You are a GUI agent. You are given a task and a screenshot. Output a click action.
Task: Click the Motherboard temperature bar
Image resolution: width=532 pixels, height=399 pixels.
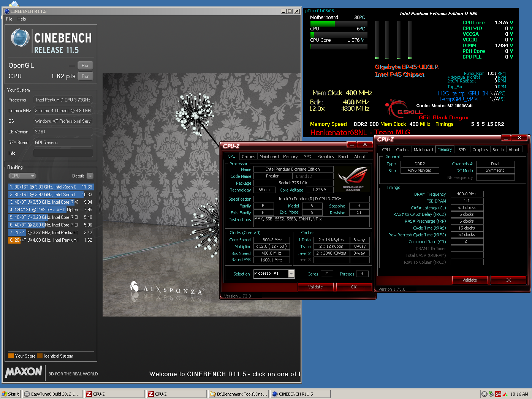[x=339, y=24]
